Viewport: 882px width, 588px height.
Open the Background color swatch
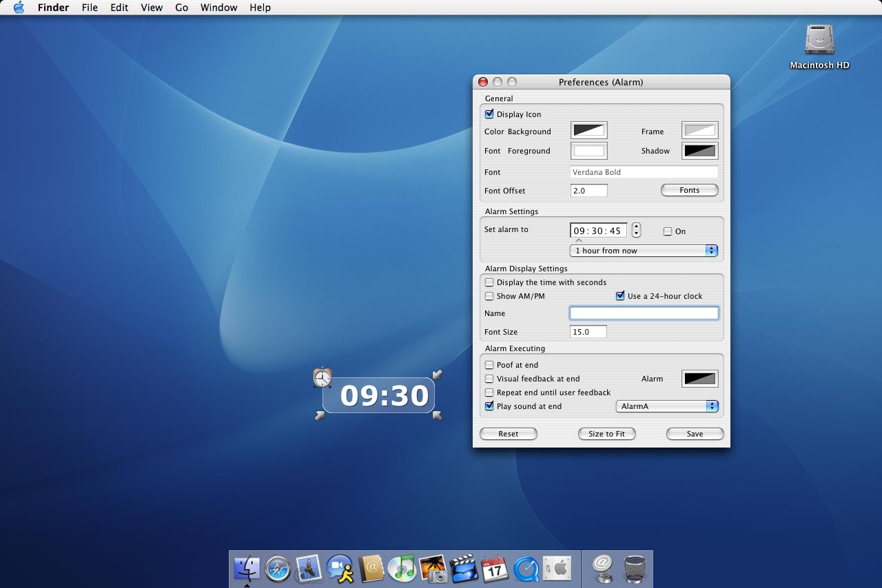(588, 130)
